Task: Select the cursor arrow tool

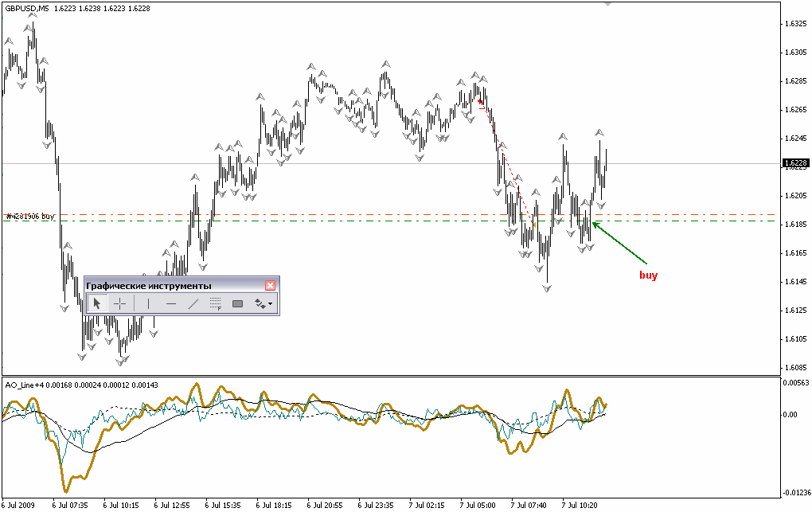Action: point(97,303)
